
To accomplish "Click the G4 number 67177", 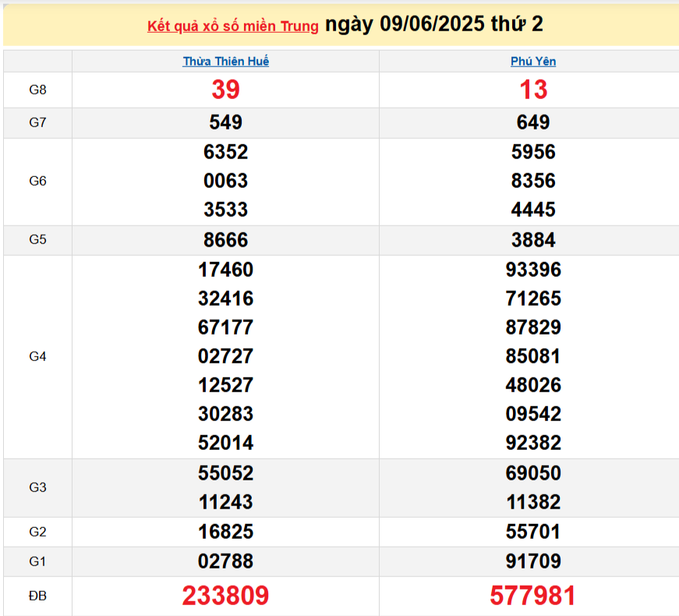I will click(225, 327).
